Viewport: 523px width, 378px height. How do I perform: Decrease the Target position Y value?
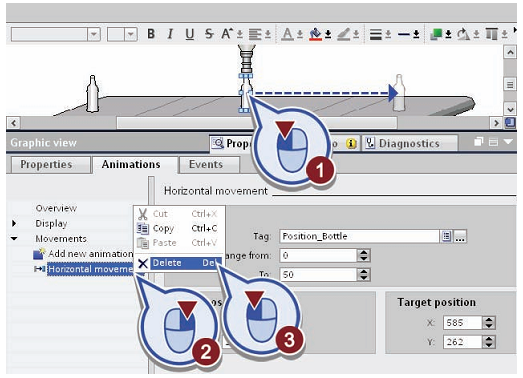[x=489, y=345]
